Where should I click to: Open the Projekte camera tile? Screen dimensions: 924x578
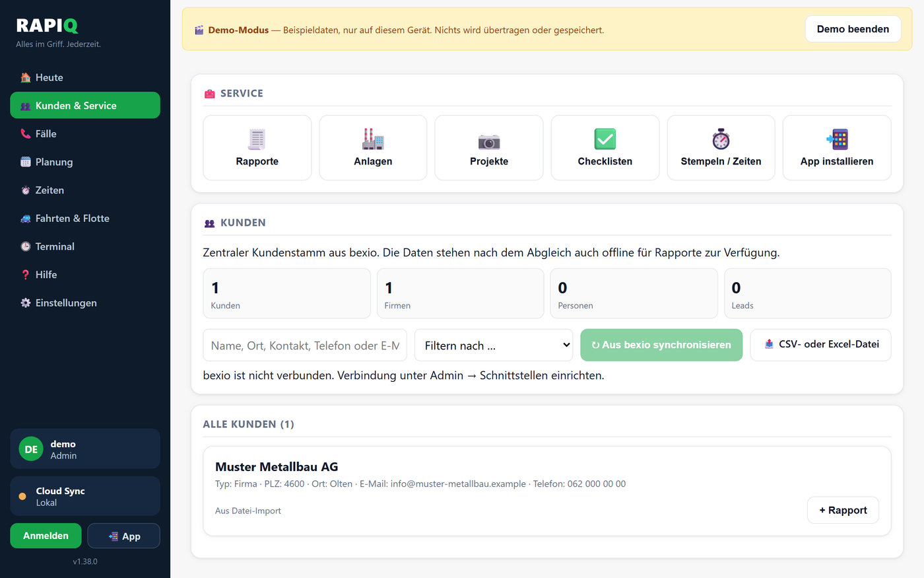click(489, 147)
